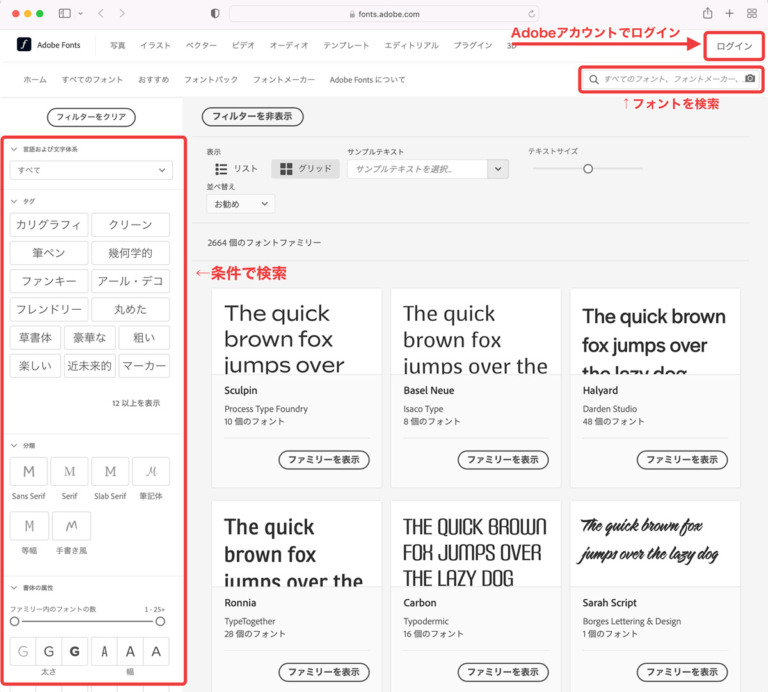Viewport: 768px width, 692px height.
Task: Toggle the クリーン tag filter
Action: [130, 225]
